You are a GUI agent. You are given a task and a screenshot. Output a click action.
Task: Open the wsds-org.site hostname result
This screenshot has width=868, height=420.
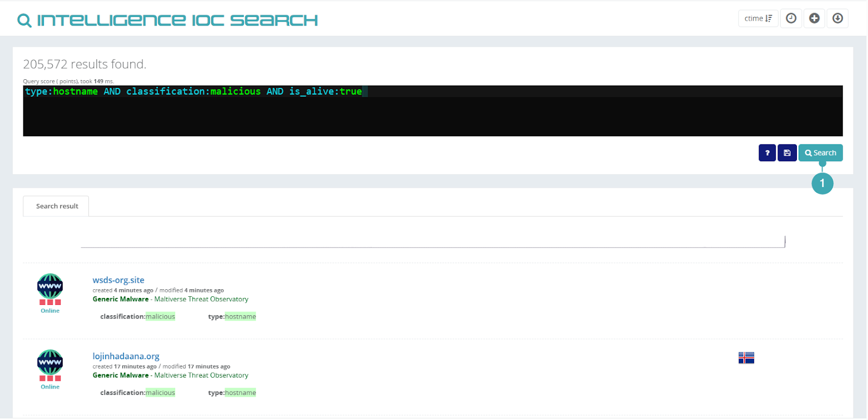pyautogui.click(x=118, y=280)
